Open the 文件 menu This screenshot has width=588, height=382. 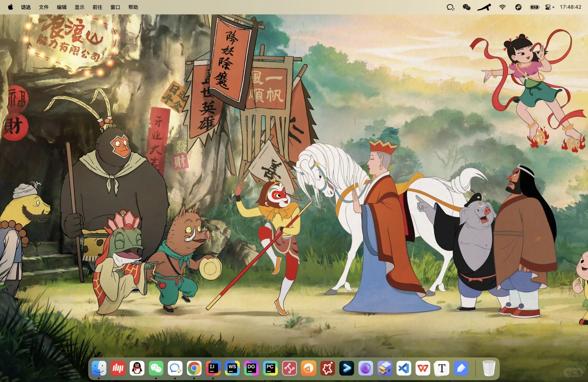(44, 7)
